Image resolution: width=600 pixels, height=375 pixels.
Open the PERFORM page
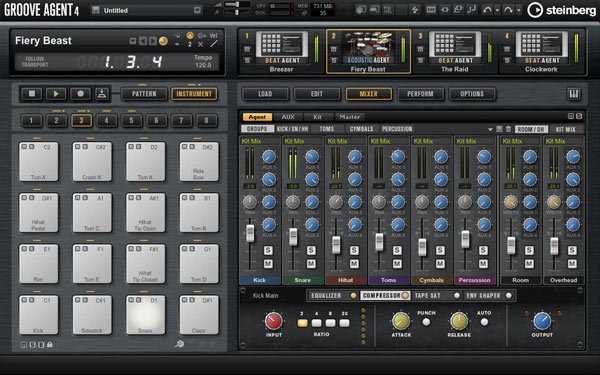[421, 94]
